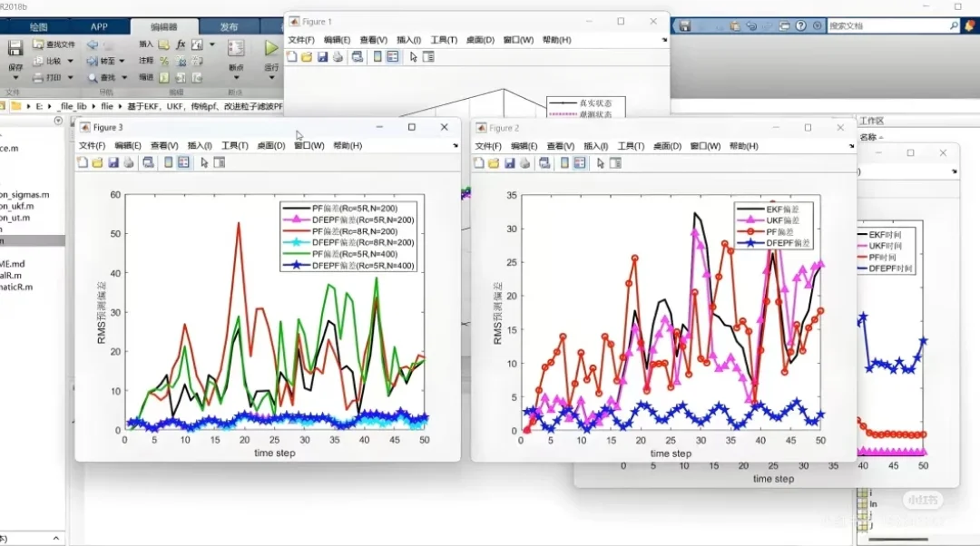Open Property Inspector in Figure 3 toolbar
The height and width of the screenshot is (546, 980).
click(220, 162)
